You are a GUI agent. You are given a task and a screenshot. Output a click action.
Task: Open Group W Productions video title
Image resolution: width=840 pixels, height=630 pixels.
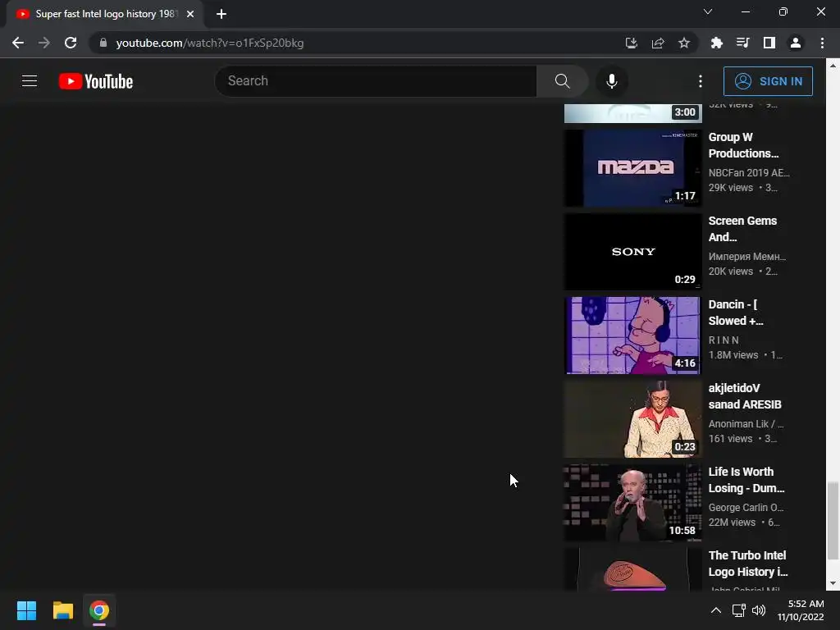tap(743, 145)
